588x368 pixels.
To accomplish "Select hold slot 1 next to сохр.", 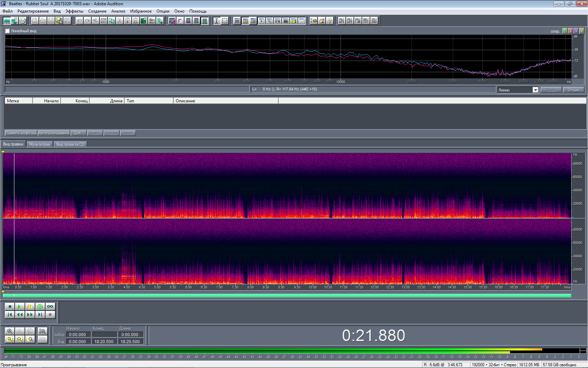I will 565,31.
